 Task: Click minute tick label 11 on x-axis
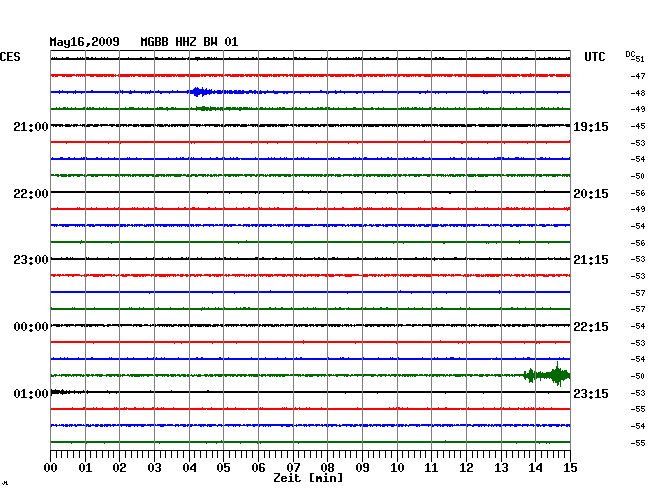click(x=432, y=467)
